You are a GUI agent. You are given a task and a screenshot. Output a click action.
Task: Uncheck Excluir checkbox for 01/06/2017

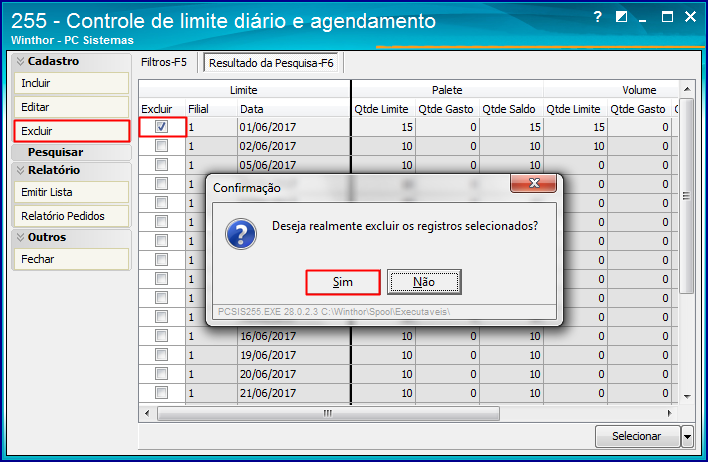161,127
